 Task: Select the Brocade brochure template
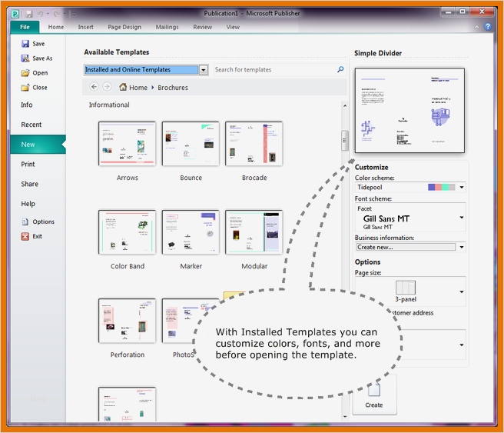254,144
